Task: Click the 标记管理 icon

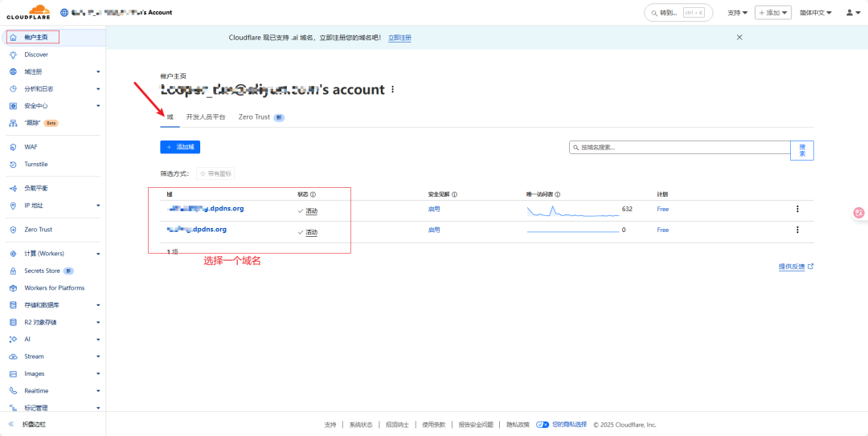Action: [x=14, y=408]
